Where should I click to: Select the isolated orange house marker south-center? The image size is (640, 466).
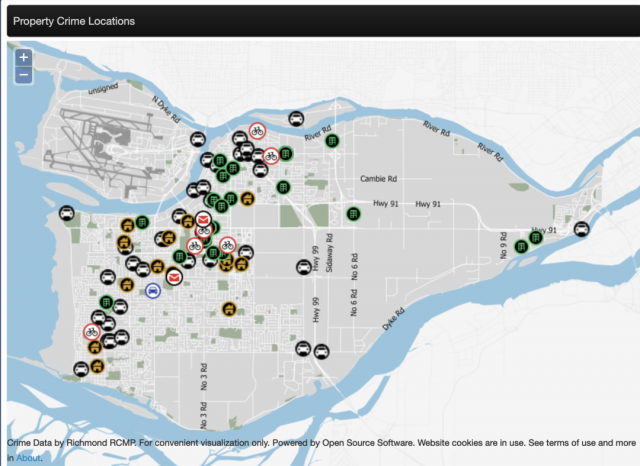pos(229,309)
